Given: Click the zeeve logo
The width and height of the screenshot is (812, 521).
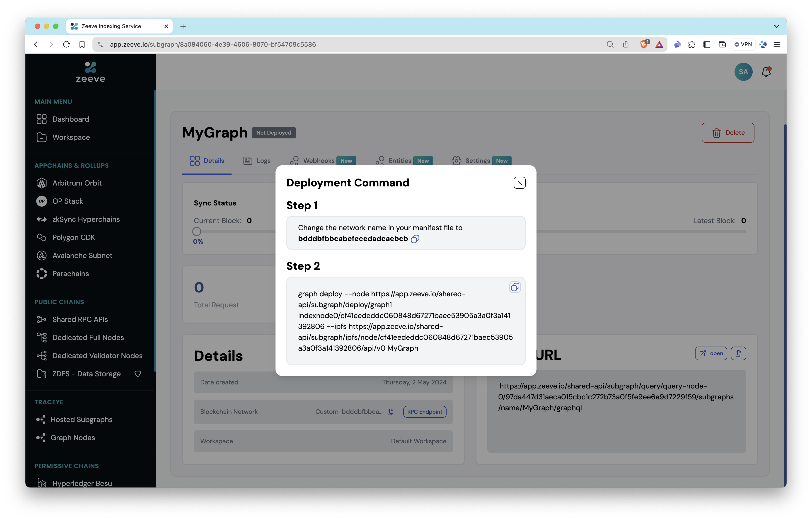Looking at the screenshot, I should (x=90, y=72).
